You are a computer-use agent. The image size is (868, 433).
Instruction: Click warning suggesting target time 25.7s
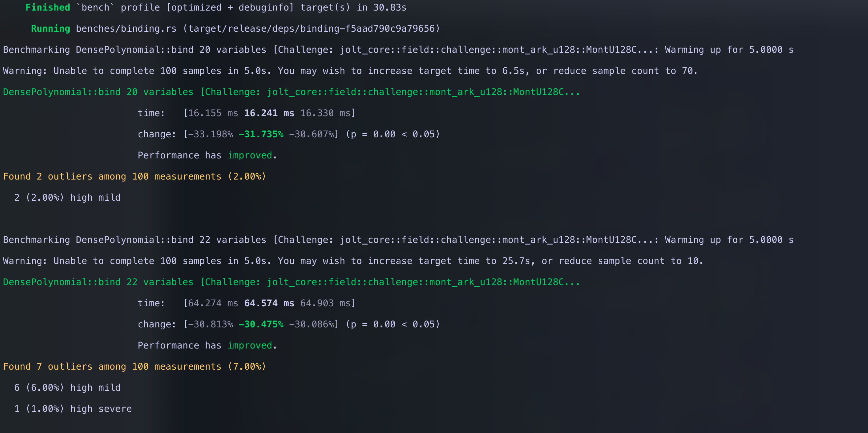[353, 261]
